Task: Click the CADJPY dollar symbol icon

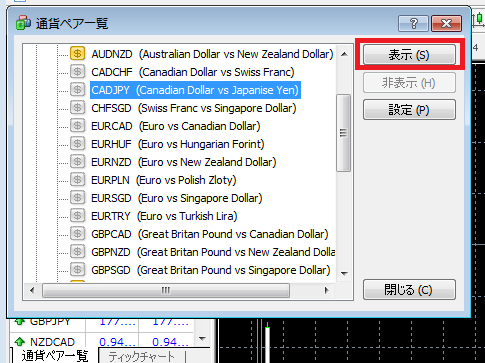Action: [x=77, y=90]
